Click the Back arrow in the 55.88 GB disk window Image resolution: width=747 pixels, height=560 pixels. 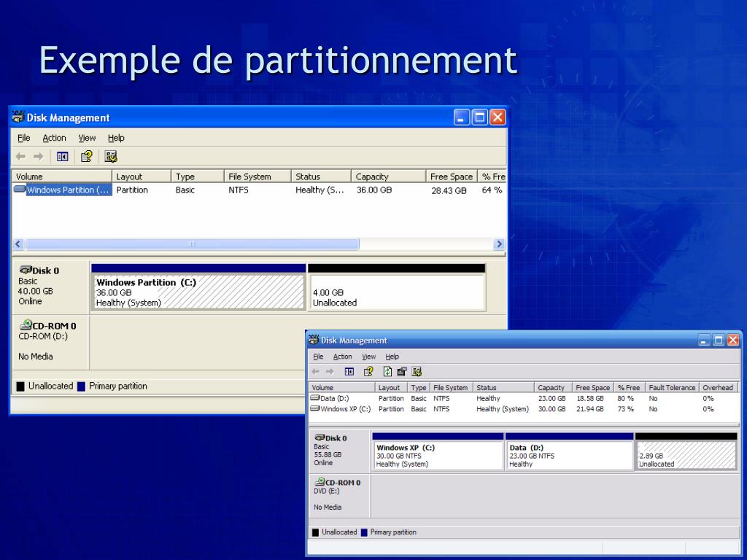click(x=315, y=371)
